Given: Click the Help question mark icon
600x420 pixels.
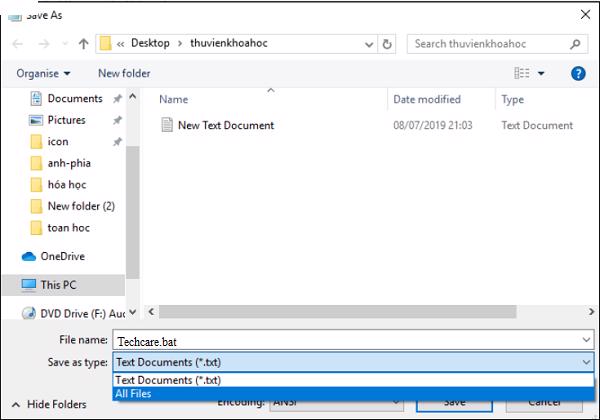Looking at the screenshot, I should (577, 73).
